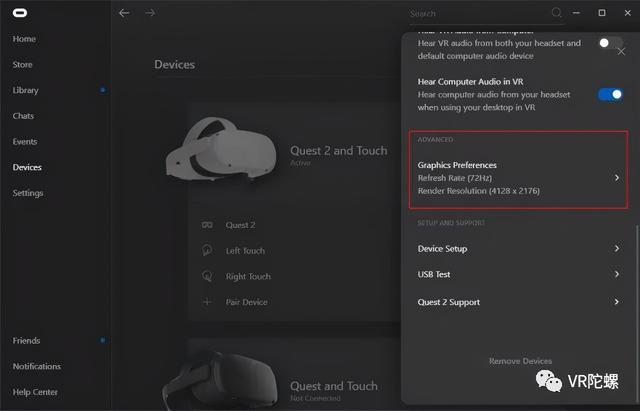This screenshot has width=640, height=411.
Task: Open Events in sidebar
Action: click(x=25, y=142)
